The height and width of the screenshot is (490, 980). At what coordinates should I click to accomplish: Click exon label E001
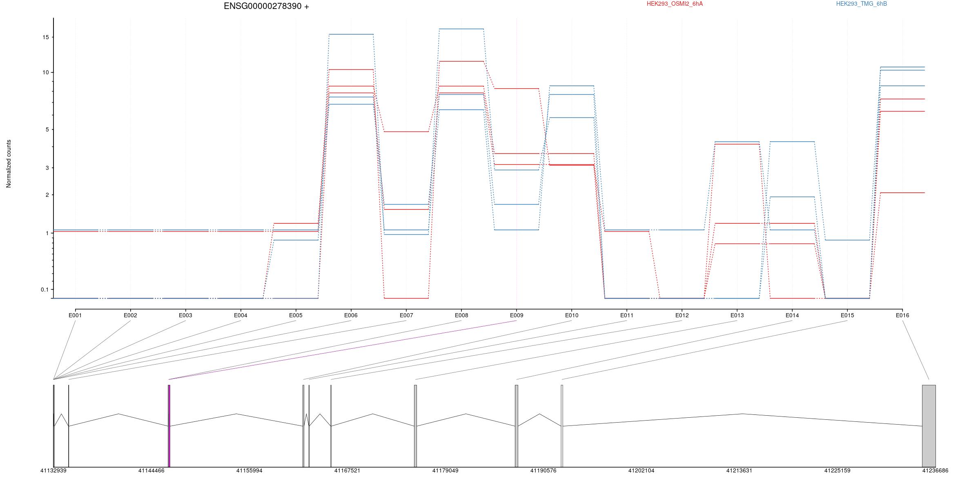click(75, 315)
